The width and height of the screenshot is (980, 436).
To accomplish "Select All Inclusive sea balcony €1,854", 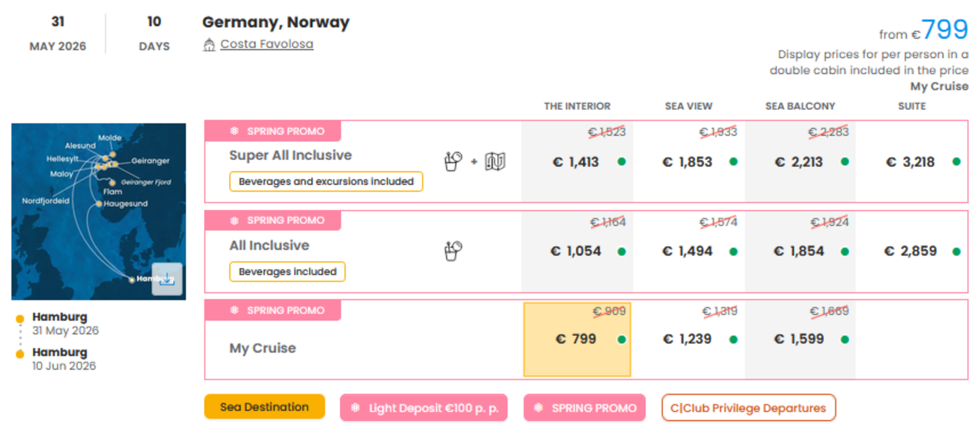I will (x=799, y=251).
